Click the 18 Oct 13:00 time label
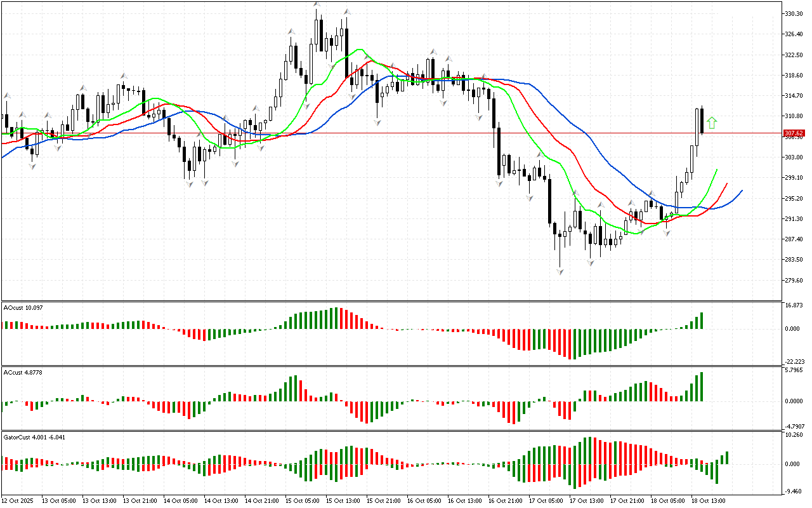This screenshot has height=508, width=812. tap(707, 501)
